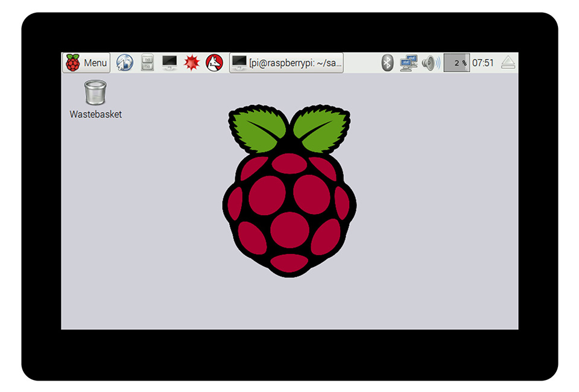
Task: Click the empty gap in the top panel
Action: pos(361,63)
